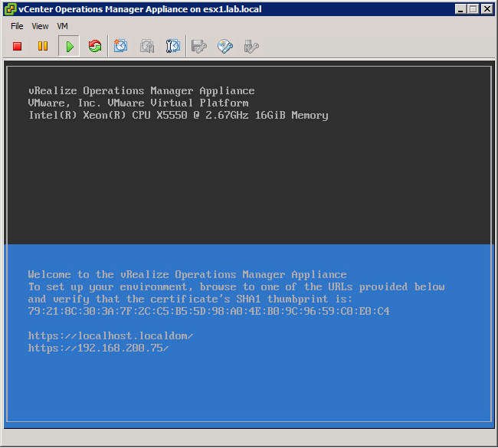This screenshot has width=498, height=448.
Task: Open the VM menu
Action: click(62, 26)
